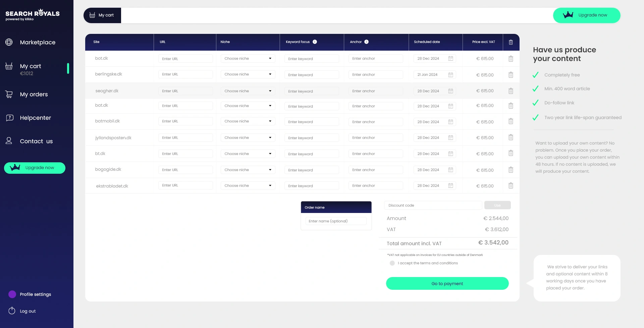Apply discount with the Use button

pyautogui.click(x=497, y=205)
